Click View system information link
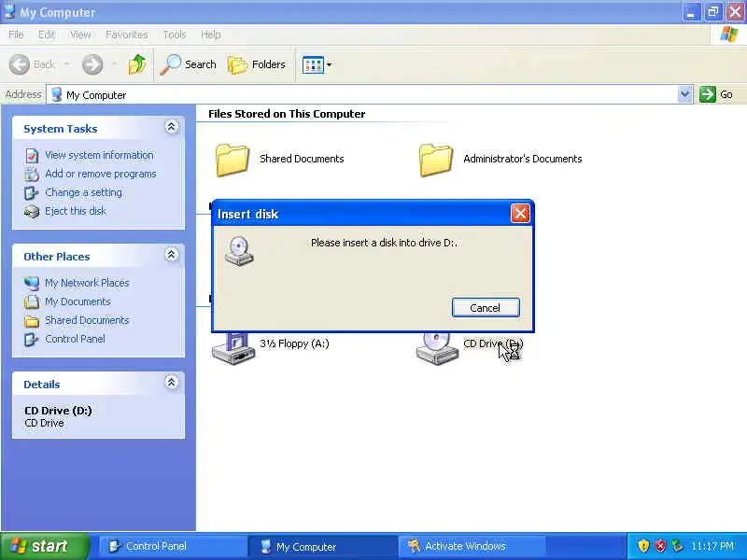This screenshot has width=747, height=560. (x=99, y=155)
